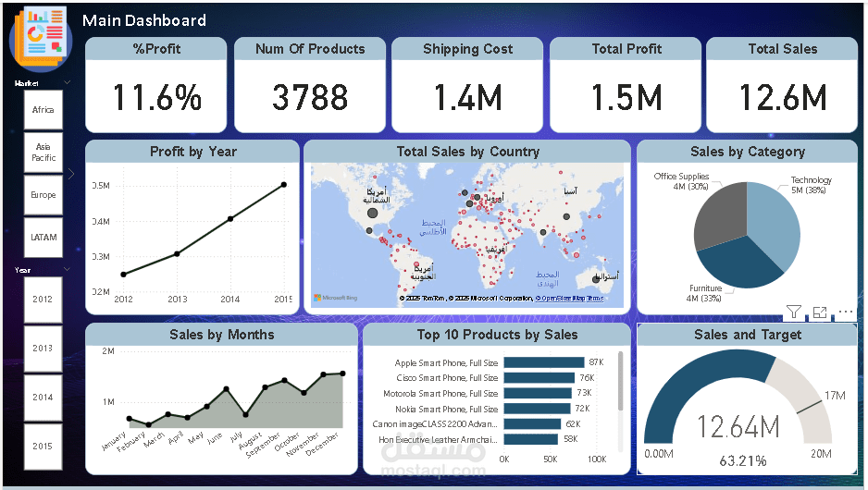Open the Terms link on the map
This screenshot has height=490, width=868.
[595, 298]
